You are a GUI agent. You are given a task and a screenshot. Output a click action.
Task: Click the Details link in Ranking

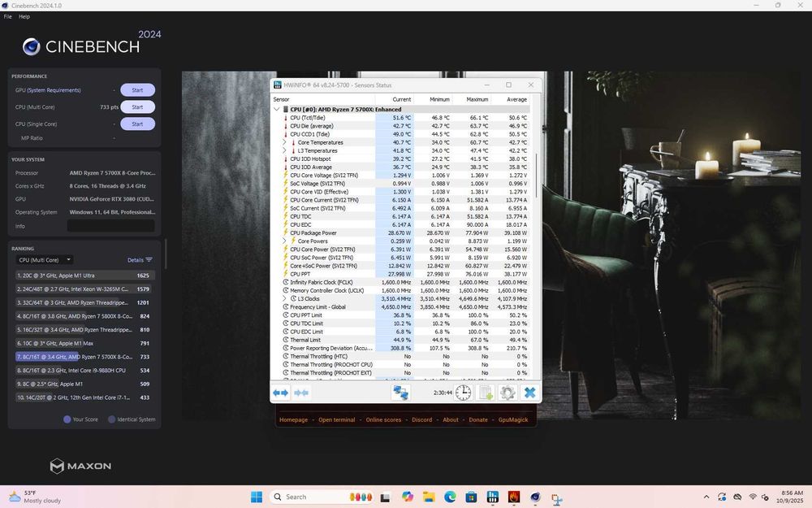click(135, 260)
